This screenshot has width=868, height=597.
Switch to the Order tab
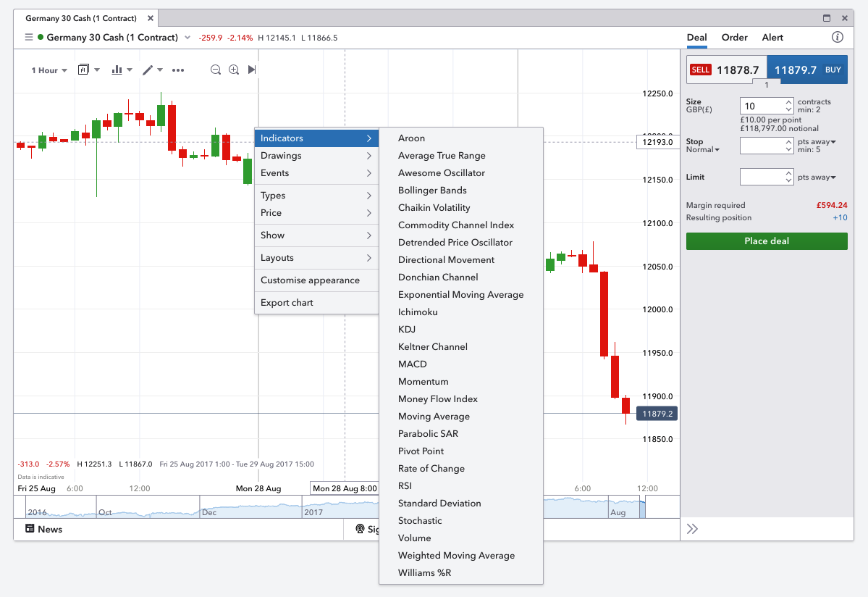coord(734,38)
